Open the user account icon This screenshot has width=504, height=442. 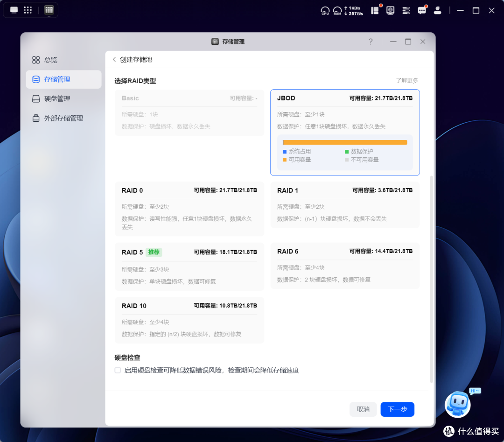coord(437,10)
